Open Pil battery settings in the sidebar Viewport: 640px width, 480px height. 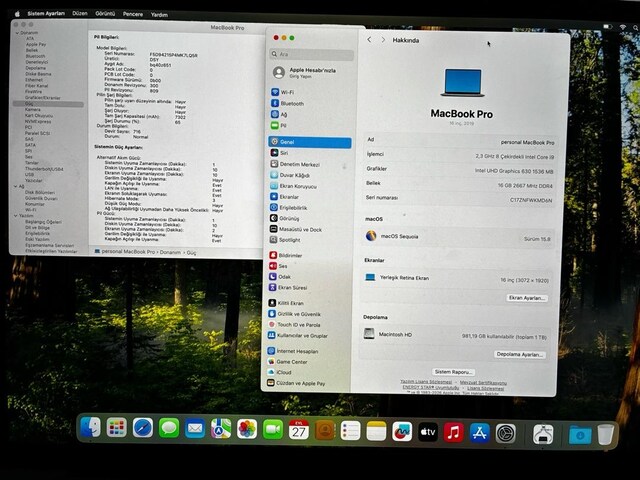click(x=279, y=125)
